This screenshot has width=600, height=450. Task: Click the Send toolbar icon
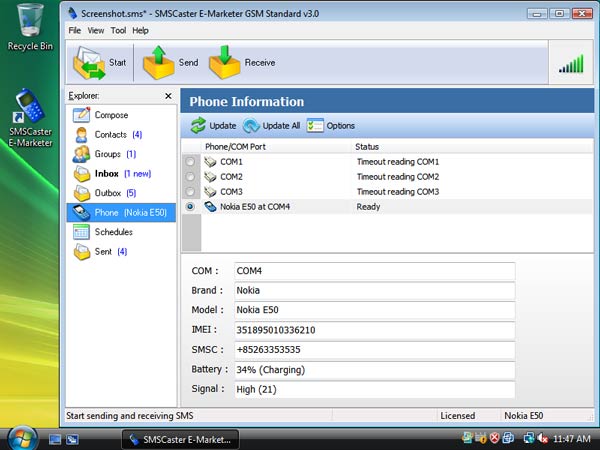tap(159, 63)
